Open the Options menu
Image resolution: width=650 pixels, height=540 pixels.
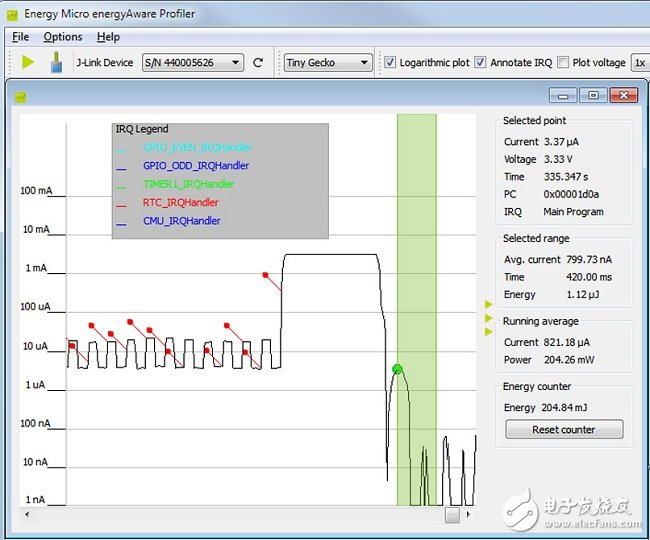pos(63,37)
